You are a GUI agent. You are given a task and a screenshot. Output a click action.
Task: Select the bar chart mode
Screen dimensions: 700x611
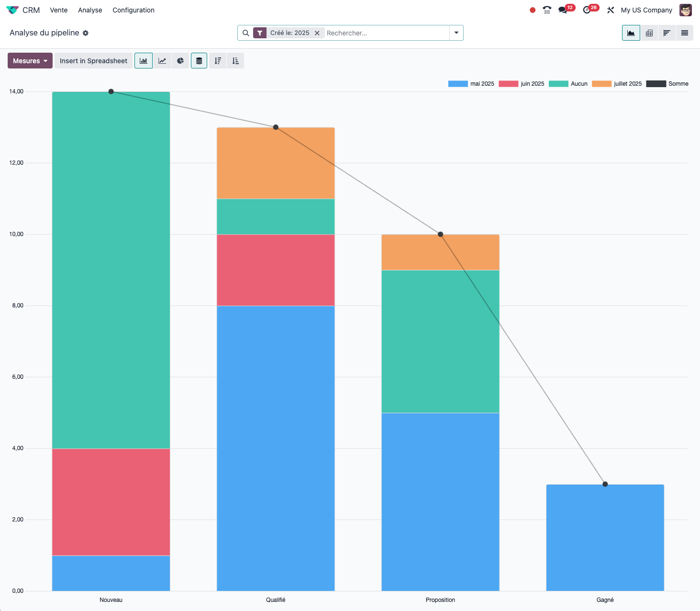pos(144,61)
